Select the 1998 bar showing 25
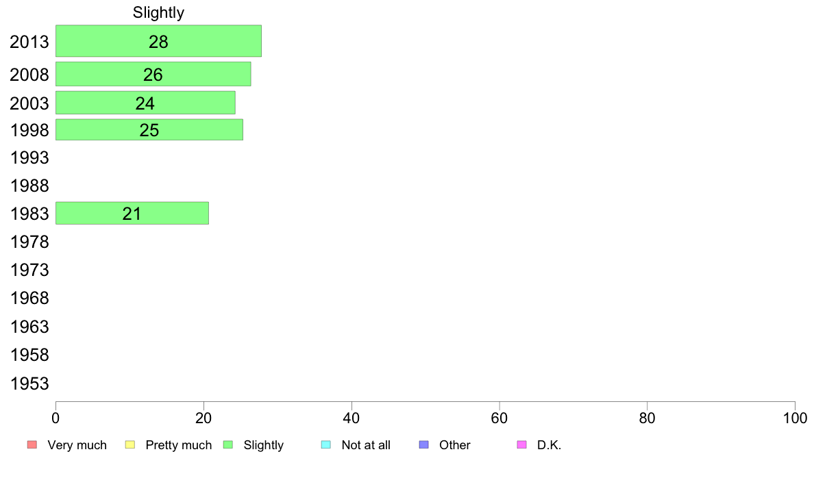This screenshot has height=504, width=814. 149,129
